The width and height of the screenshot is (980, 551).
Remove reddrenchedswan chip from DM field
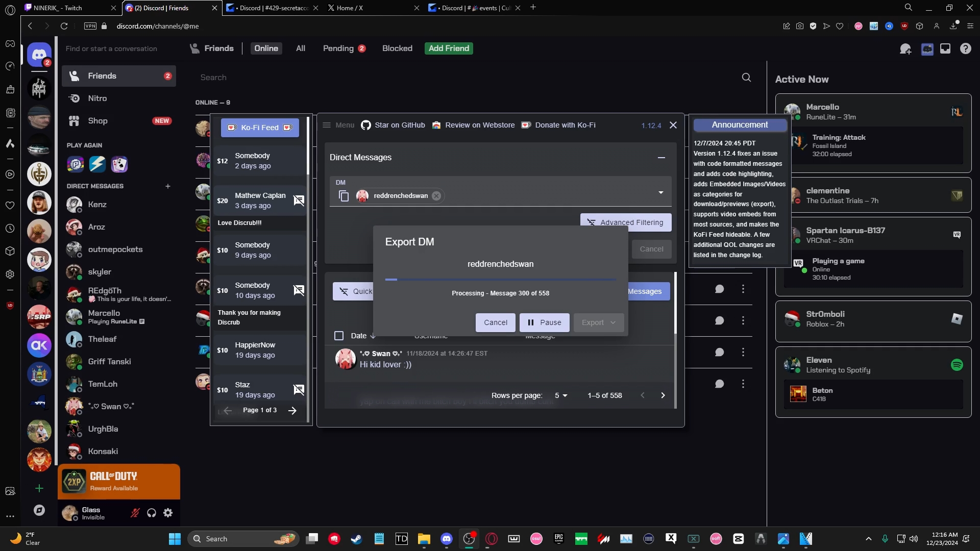tap(436, 196)
